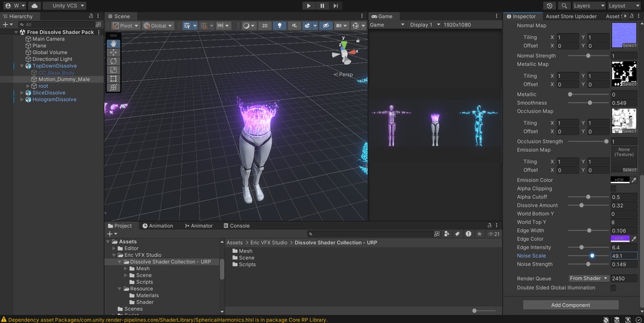
Task: Open Undo History from top toolbar
Action: coord(550,6)
